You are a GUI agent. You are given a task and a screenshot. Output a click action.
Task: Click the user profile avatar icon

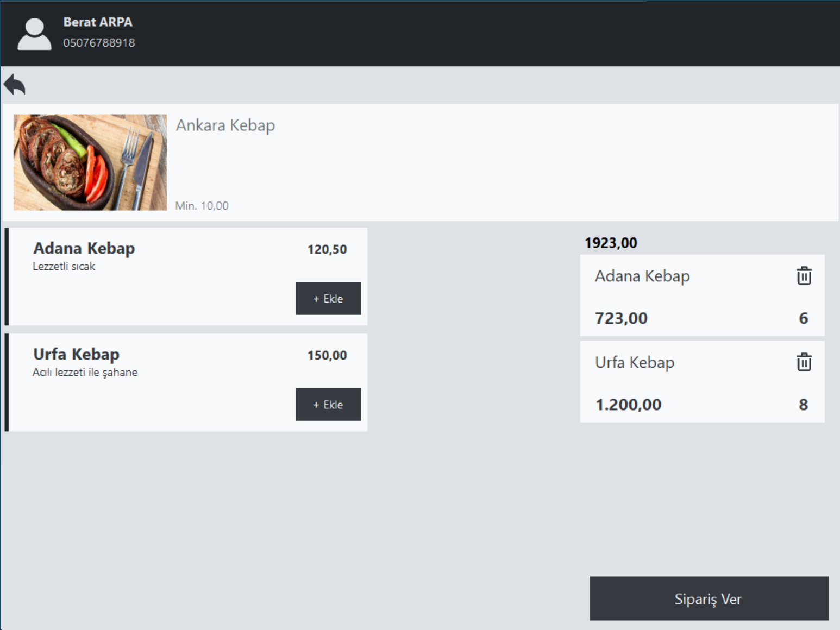[34, 33]
